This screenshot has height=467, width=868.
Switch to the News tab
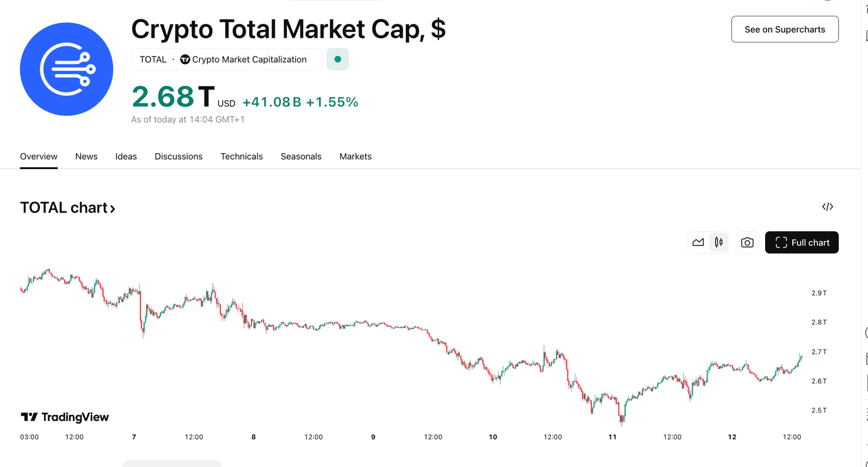86,157
